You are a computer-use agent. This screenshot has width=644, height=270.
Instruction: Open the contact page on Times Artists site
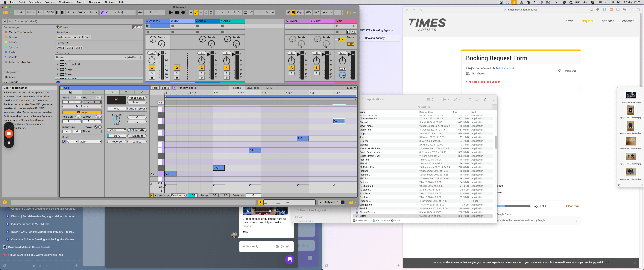(628, 21)
